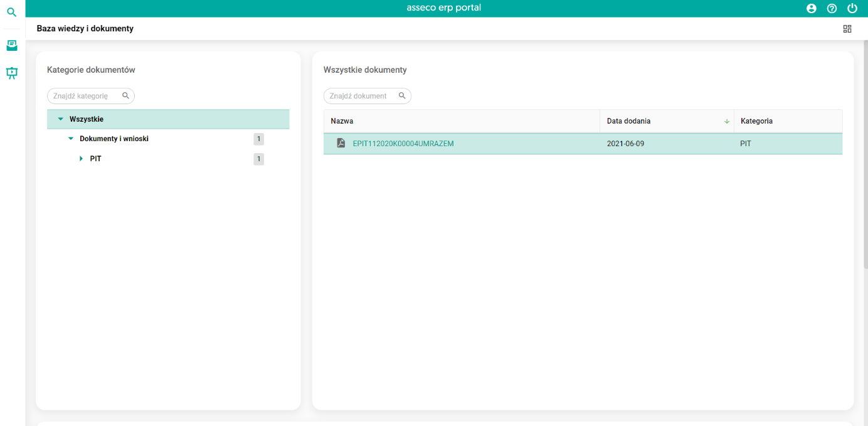This screenshot has height=426, width=868.
Task: Click the PDF icon of EPIT112020K00004UMRAZEM
Action: [341, 143]
